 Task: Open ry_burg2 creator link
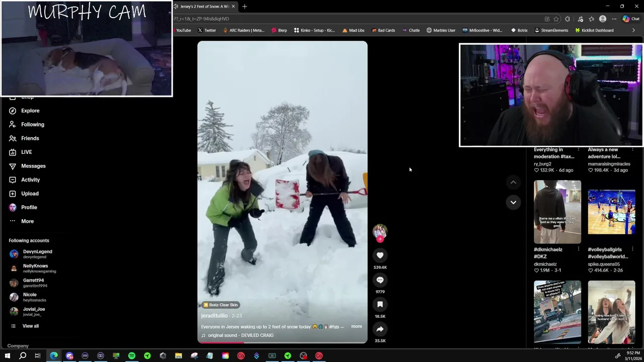pyautogui.click(x=542, y=164)
